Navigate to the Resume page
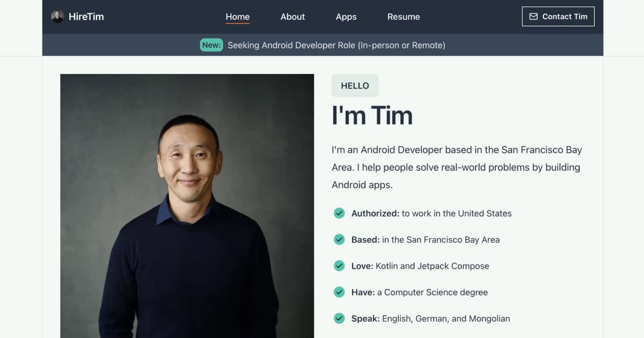The width and height of the screenshot is (644, 338). pyautogui.click(x=403, y=17)
